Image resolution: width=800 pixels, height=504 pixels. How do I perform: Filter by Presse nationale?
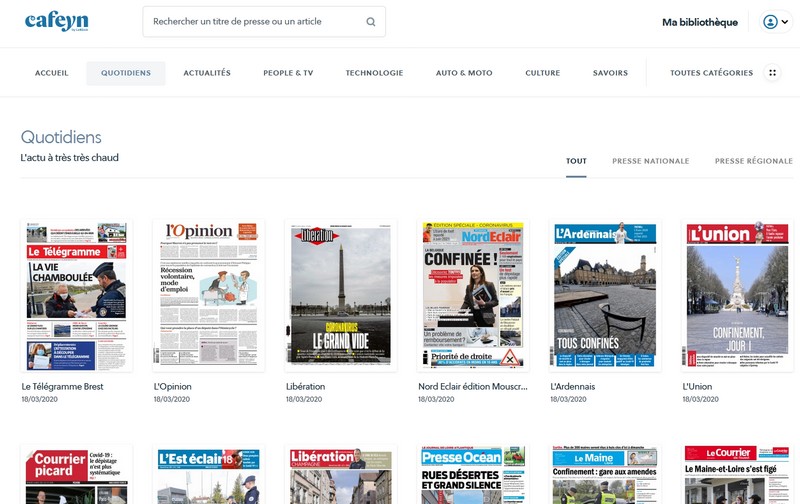(x=651, y=161)
